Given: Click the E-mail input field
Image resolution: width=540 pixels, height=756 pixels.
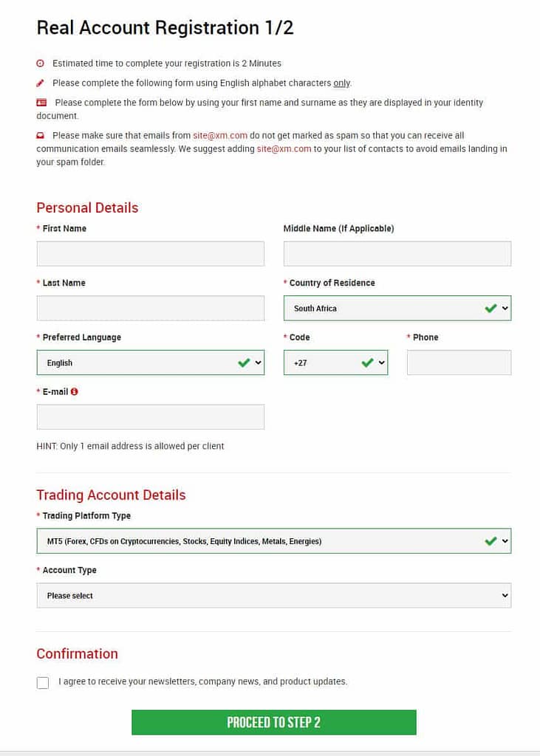Looking at the screenshot, I should pyautogui.click(x=151, y=416).
